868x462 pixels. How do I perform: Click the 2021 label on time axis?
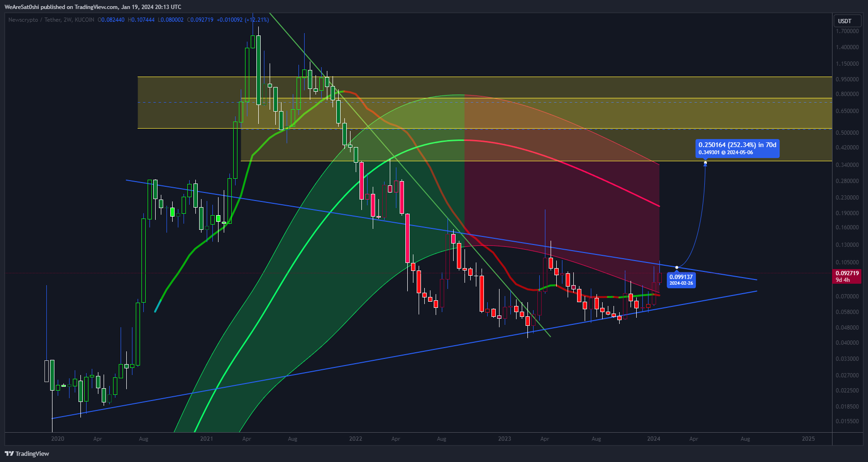pyautogui.click(x=207, y=439)
